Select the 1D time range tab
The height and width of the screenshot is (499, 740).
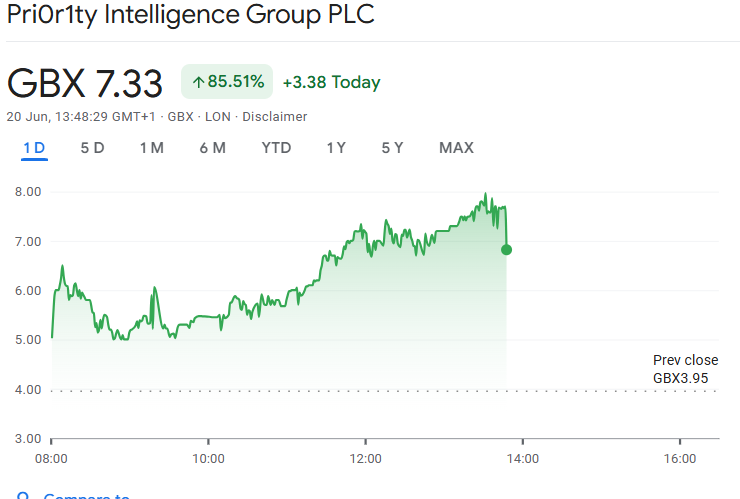[x=34, y=148]
